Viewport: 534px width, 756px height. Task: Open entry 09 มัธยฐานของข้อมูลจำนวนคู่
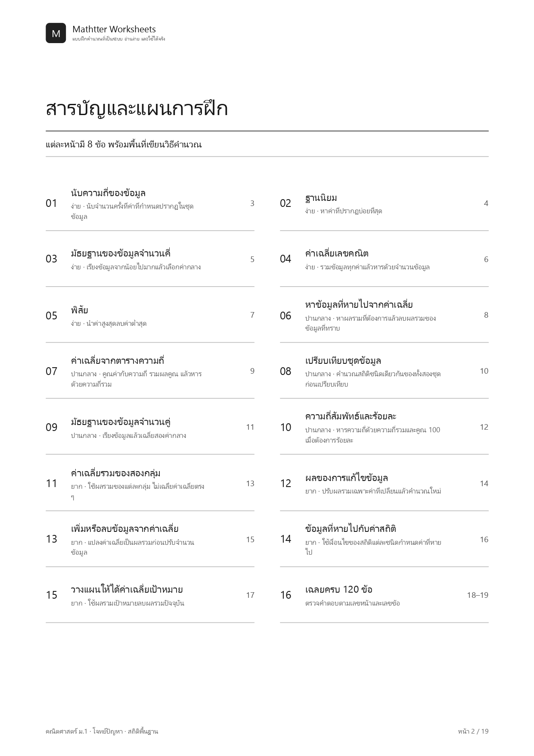click(x=150, y=427)
